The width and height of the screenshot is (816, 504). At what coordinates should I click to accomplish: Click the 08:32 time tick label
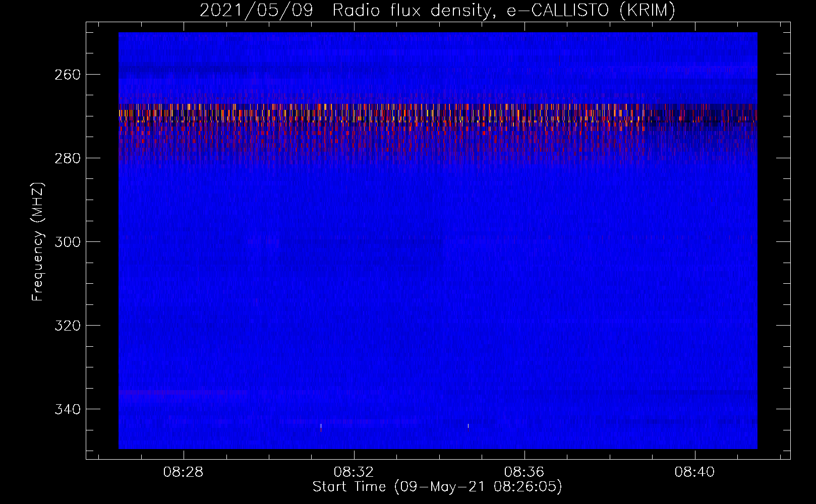pos(354,472)
